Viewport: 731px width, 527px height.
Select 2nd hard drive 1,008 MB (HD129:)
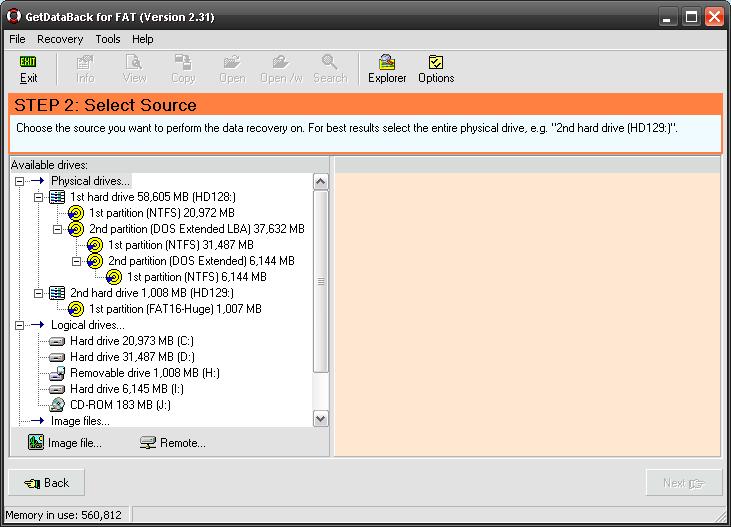coord(152,293)
